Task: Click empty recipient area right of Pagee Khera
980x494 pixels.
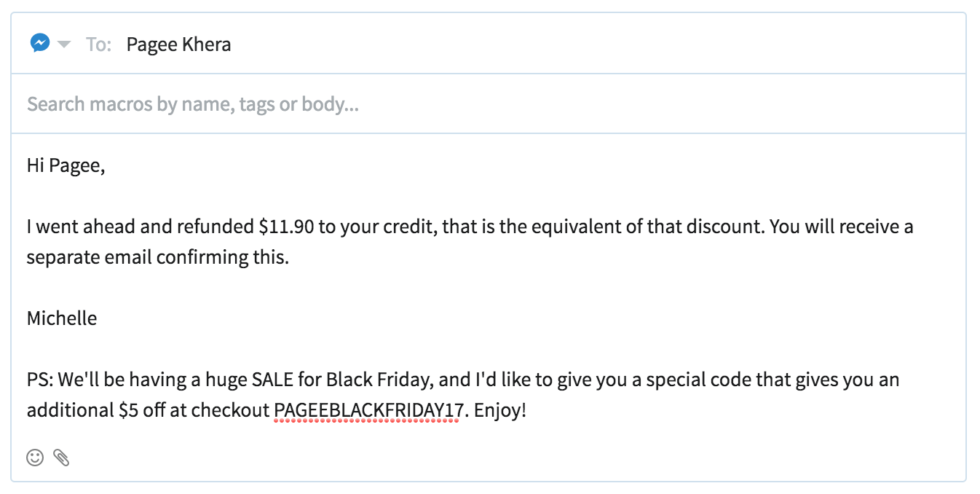Action: (x=597, y=44)
